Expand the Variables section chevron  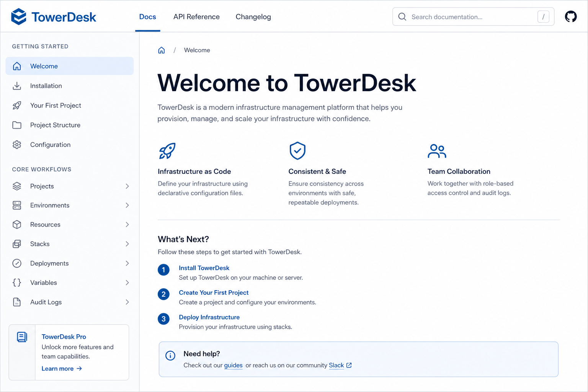(127, 283)
